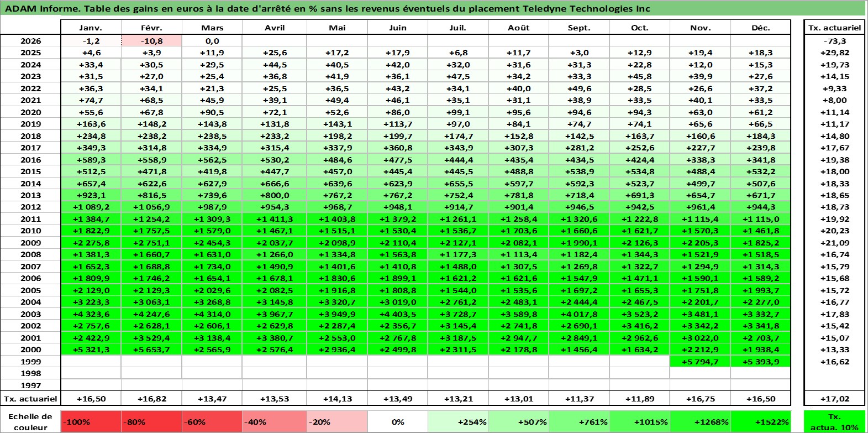Image resolution: width=868 pixels, height=433 pixels.
Task: Click the 2003 row label
Action: (30, 314)
